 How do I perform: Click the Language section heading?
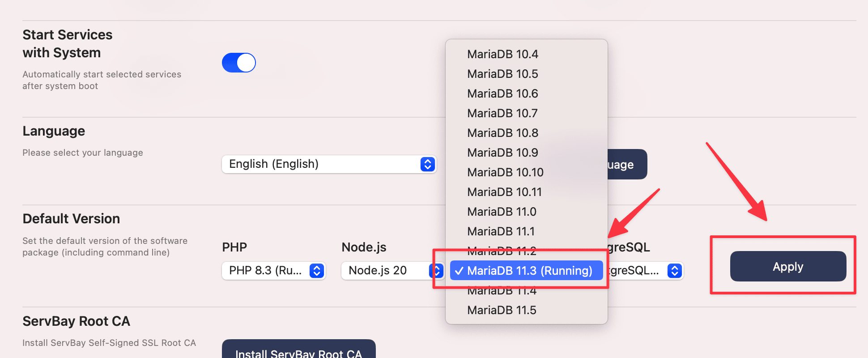pyautogui.click(x=54, y=131)
